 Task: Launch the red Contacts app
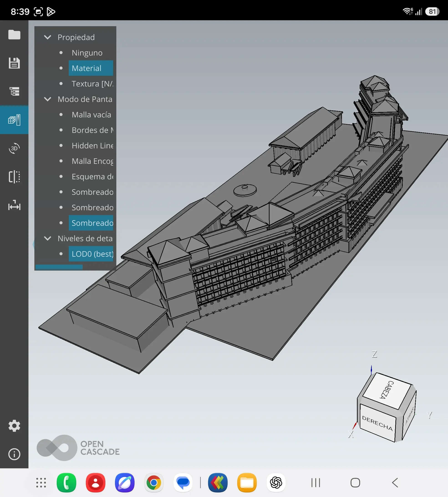pyautogui.click(x=96, y=482)
